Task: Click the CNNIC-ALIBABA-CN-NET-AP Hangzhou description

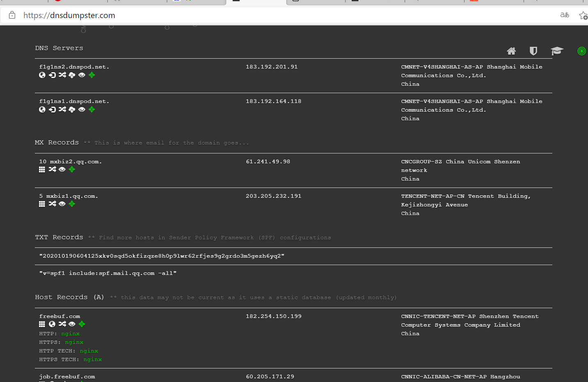Action: pyautogui.click(x=460, y=376)
